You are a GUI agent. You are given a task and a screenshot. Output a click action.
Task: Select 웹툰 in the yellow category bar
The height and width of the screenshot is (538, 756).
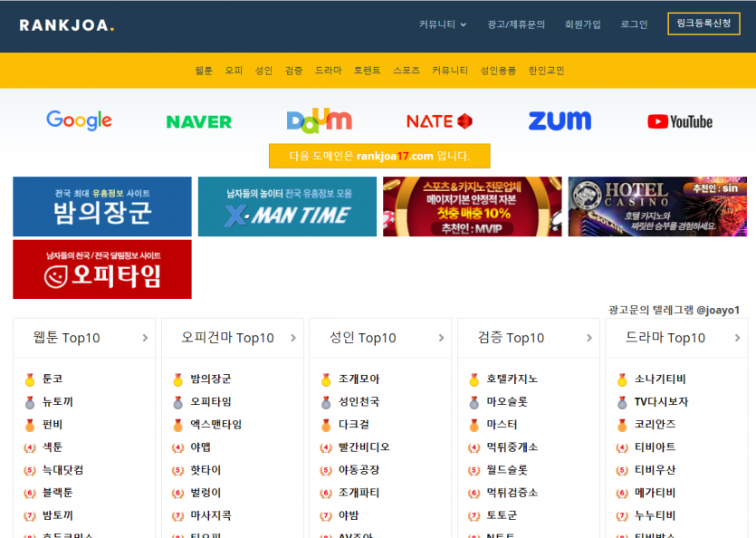coord(204,71)
